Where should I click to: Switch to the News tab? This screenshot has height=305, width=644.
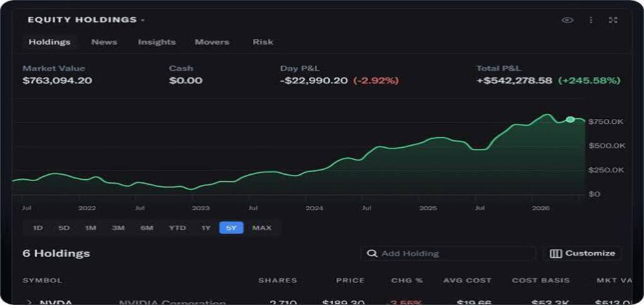point(104,42)
